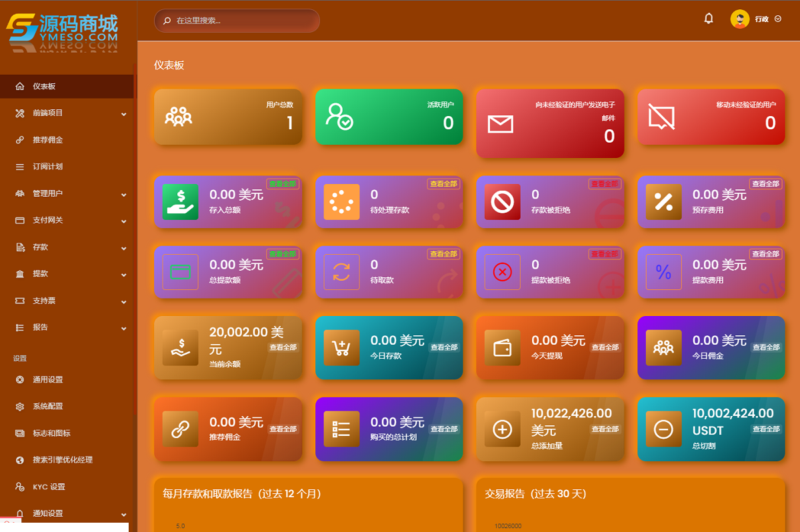Click the 管理用户 people icon

[19, 193]
